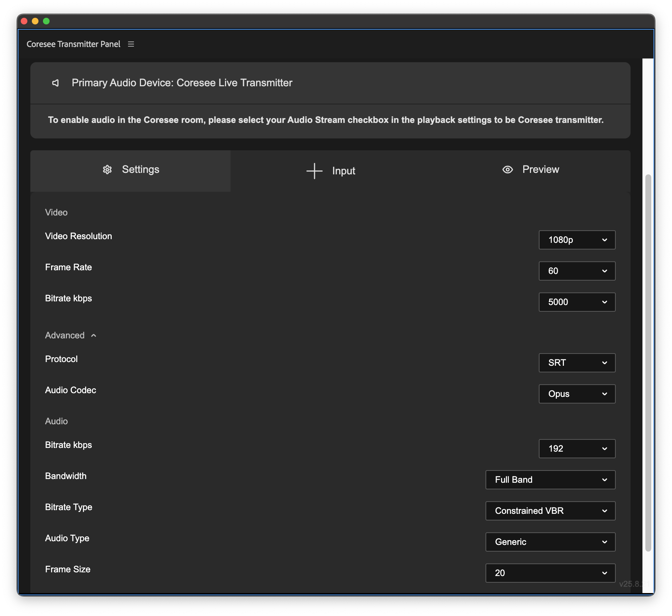The image size is (672, 616).
Task: Open the Video Resolution 1080p dropdown
Action: pyautogui.click(x=577, y=240)
